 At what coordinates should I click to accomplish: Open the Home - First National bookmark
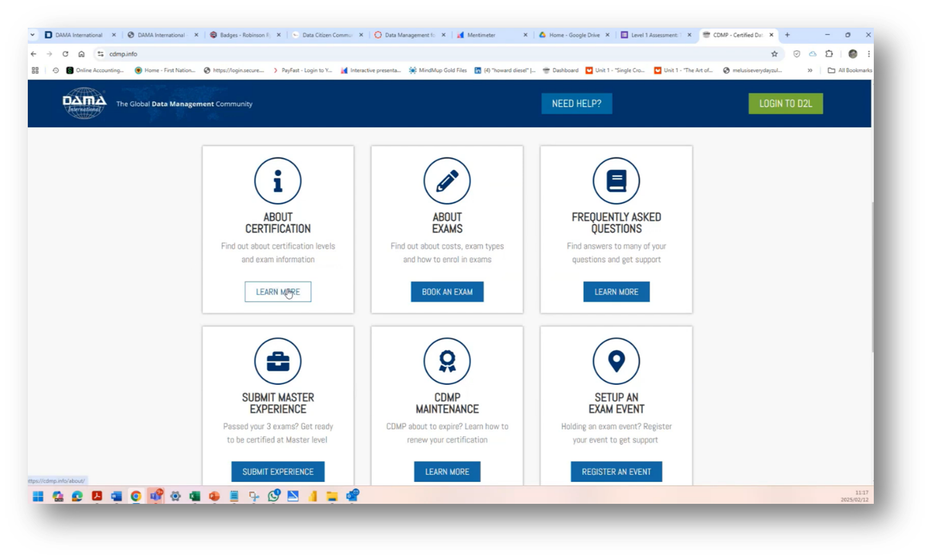click(165, 70)
